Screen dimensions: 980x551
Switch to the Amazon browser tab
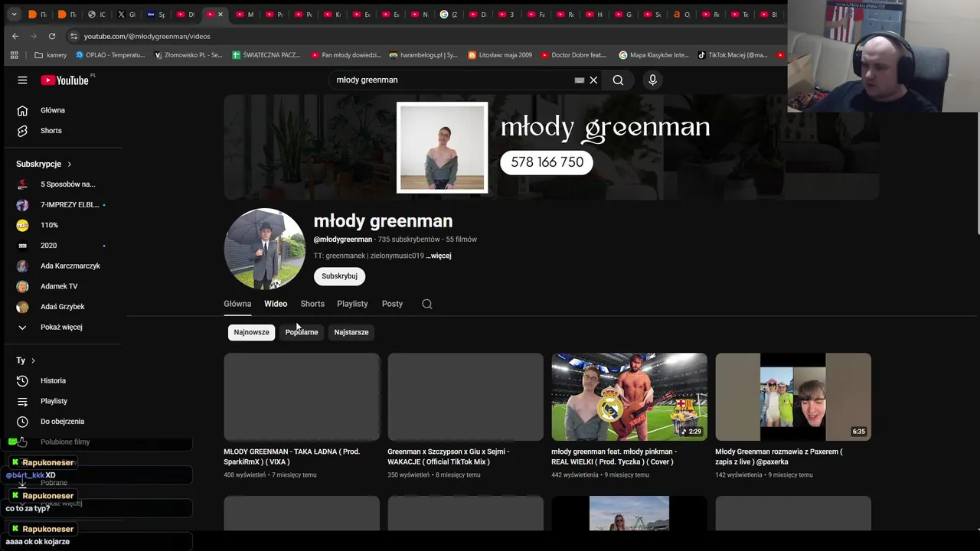pyautogui.click(x=681, y=15)
